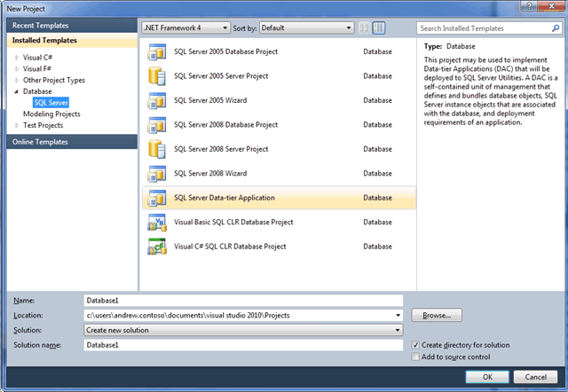
Task: Open the .NET Framework 4 dropdown
Action: tap(185, 27)
